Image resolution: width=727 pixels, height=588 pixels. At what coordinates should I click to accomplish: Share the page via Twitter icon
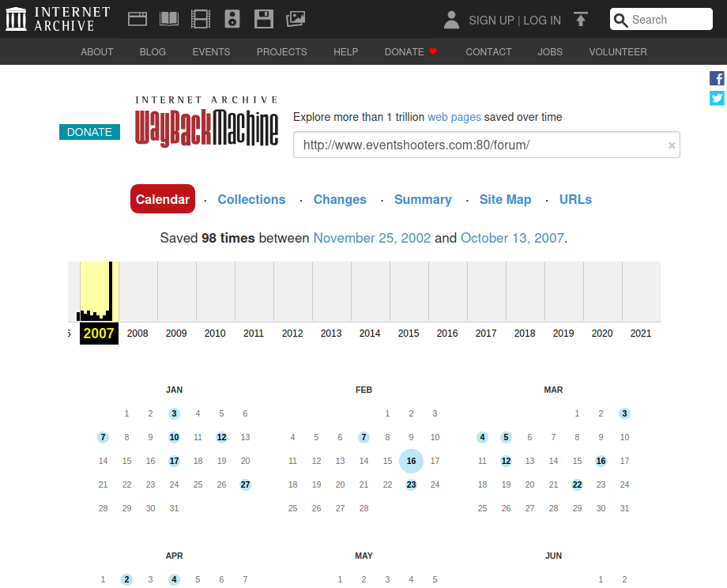click(x=717, y=98)
